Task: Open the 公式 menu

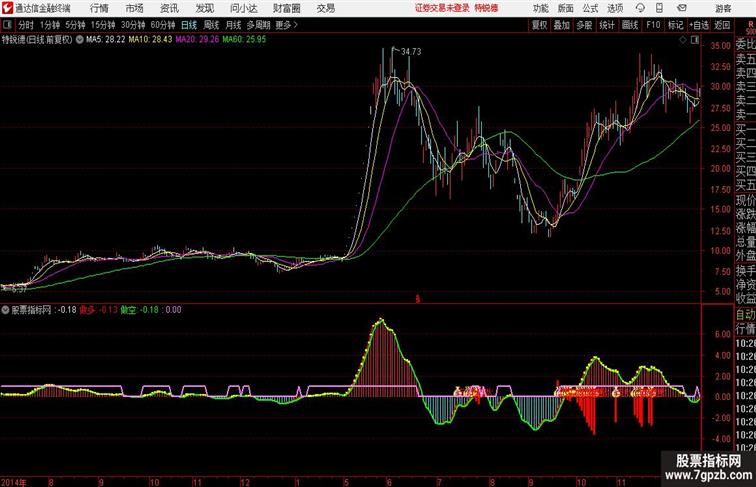Action: pos(590,8)
